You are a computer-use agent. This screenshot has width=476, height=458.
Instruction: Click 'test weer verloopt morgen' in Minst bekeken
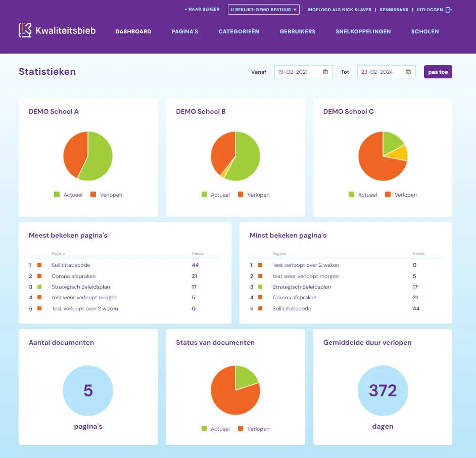point(305,276)
